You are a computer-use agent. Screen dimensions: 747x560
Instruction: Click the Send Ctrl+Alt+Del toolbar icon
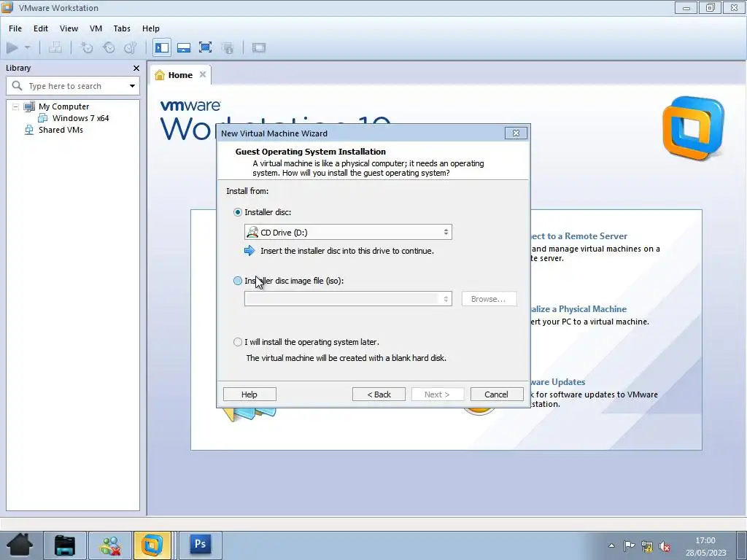(55, 47)
